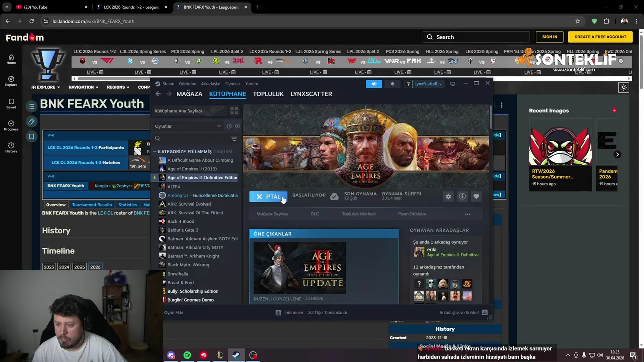Image resolution: width=644 pixels, height=362 pixels.
Task: Toggle ready-to-play filter icon in library
Action: click(x=237, y=126)
